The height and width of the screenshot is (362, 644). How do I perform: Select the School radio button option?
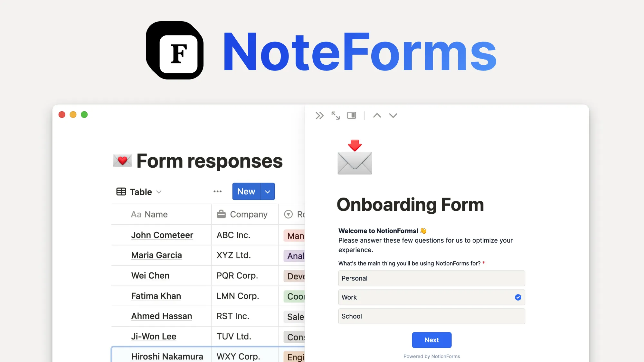point(431,316)
